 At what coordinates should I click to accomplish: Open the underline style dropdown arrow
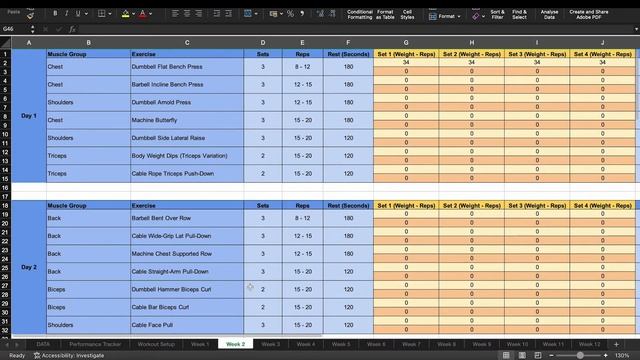pyautogui.click(x=86, y=14)
